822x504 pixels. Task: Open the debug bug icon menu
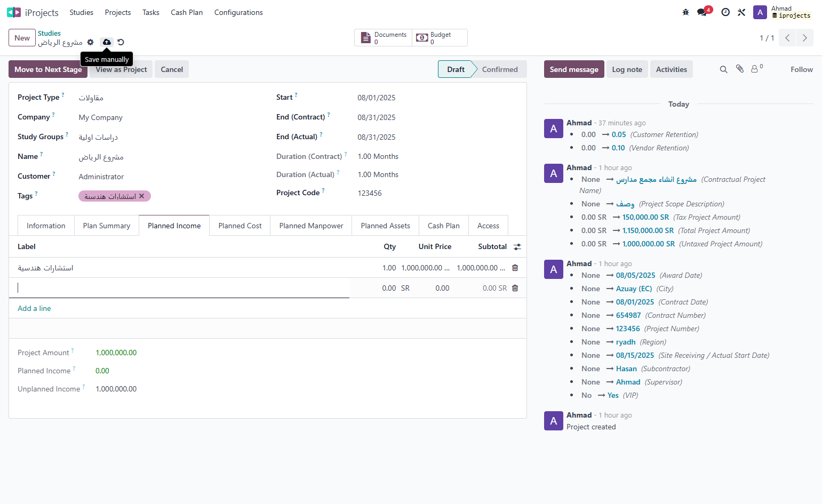point(686,12)
